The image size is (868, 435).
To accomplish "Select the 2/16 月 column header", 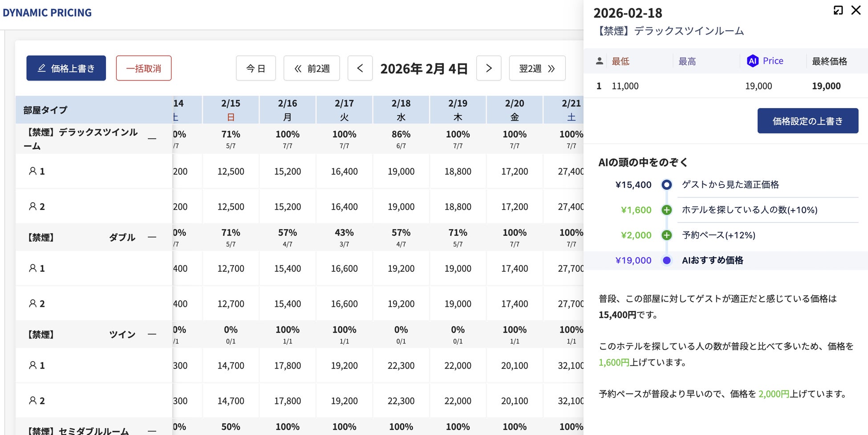I will pyautogui.click(x=288, y=110).
